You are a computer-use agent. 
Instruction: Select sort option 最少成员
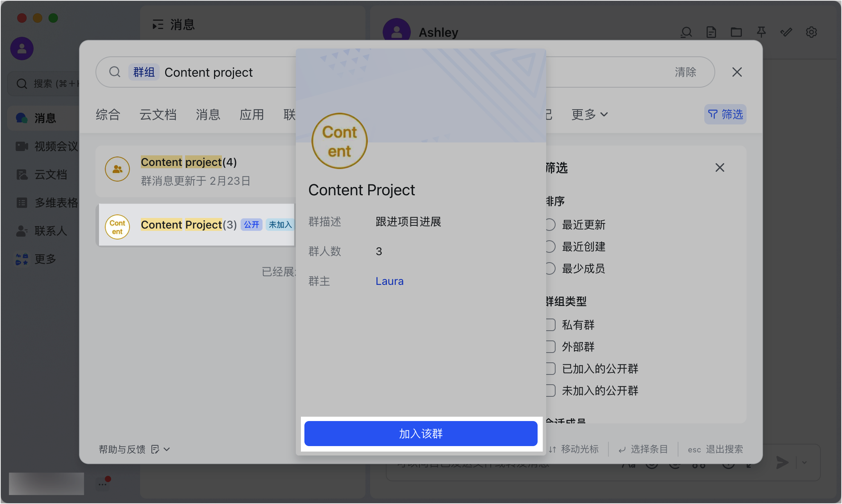pyautogui.click(x=550, y=268)
